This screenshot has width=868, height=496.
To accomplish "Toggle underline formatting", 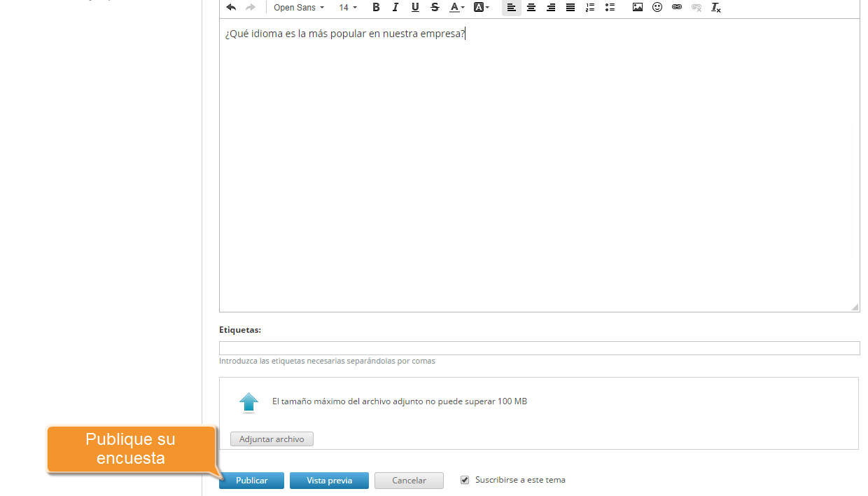I will tap(415, 7).
